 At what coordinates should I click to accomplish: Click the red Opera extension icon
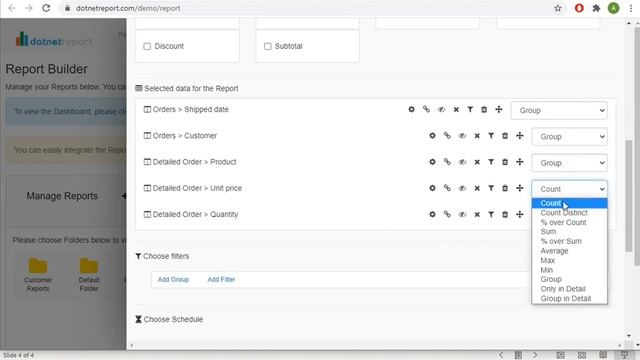[x=579, y=8]
